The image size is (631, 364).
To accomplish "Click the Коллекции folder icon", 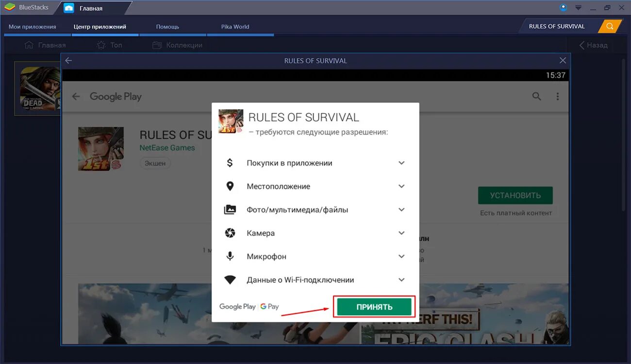I will pyautogui.click(x=157, y=45).
